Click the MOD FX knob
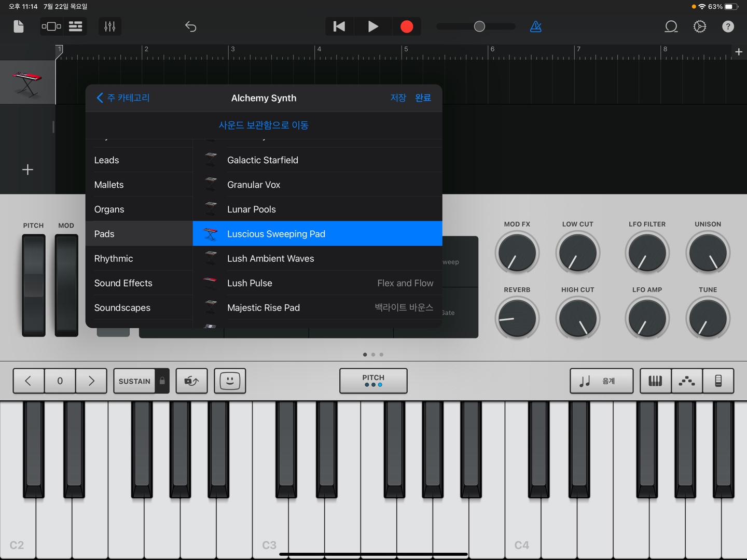The image size is (747, 560). point(517,253)
